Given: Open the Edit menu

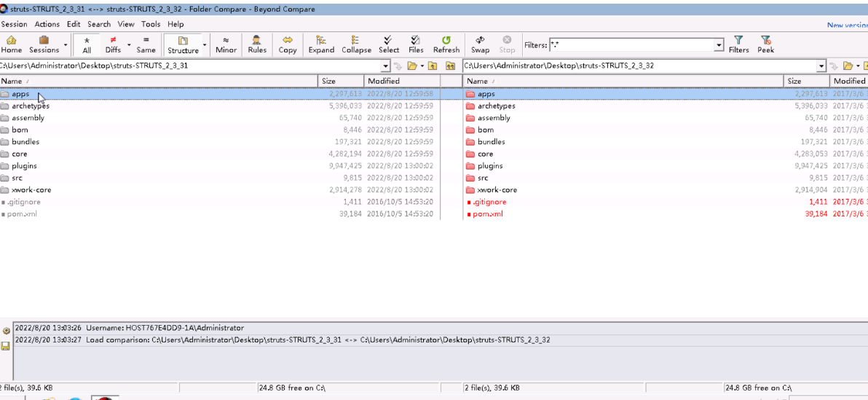Looking at the screenshot, I should point(74,24).
